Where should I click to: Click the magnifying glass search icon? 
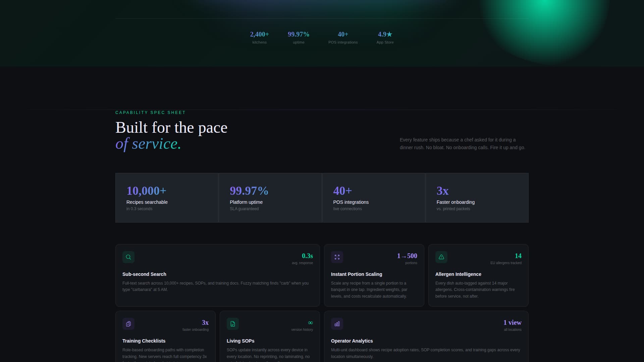coord(128,257)
